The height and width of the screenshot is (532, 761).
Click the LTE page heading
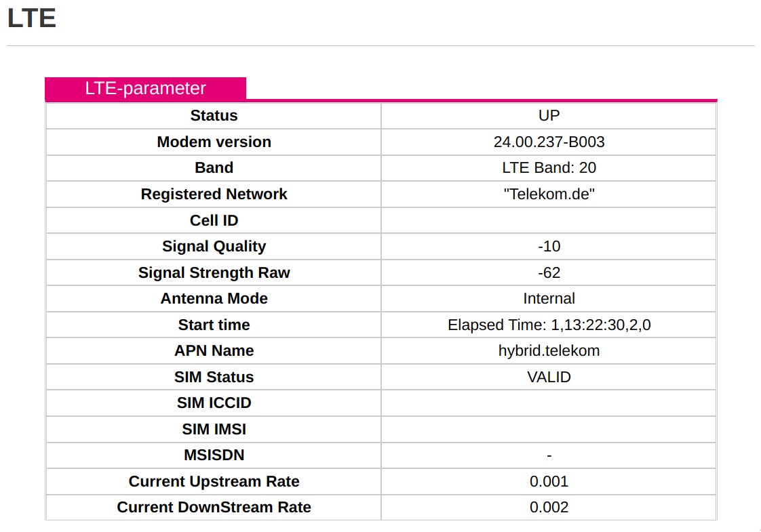(32, 18)
